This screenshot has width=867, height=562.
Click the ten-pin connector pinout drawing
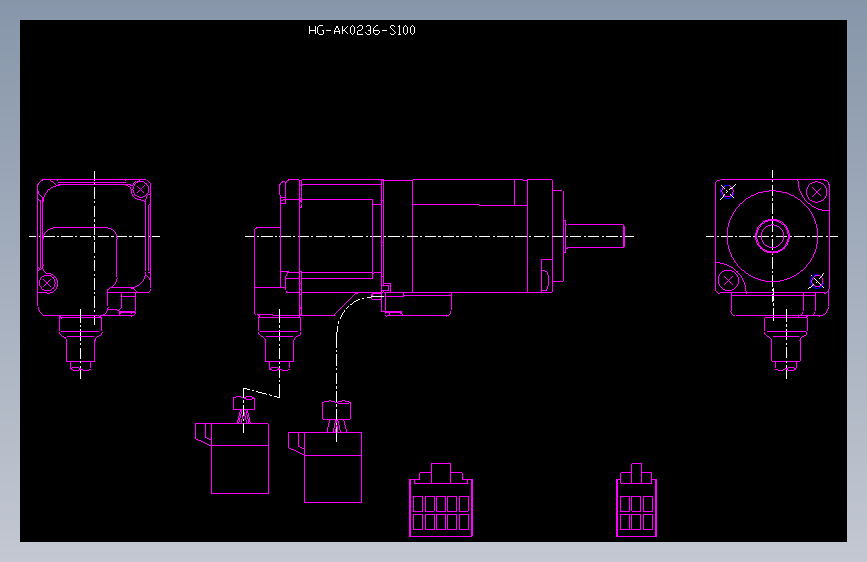click(x=441, y=500)
